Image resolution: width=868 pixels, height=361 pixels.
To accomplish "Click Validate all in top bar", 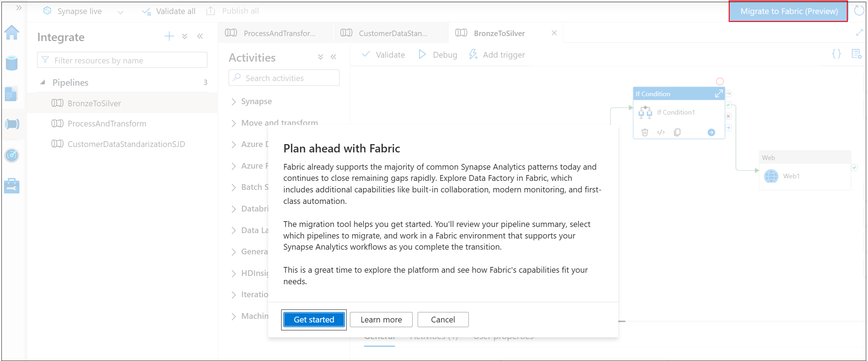I will click(168, 11).
